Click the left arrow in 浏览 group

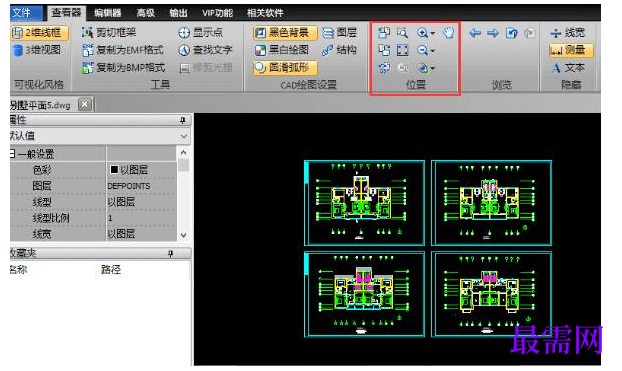click(475, 33)
